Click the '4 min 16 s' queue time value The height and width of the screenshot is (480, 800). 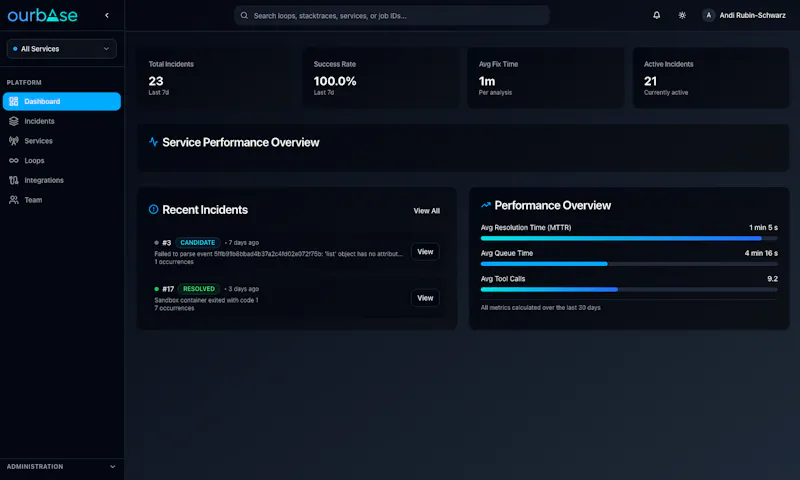point(761,253)
